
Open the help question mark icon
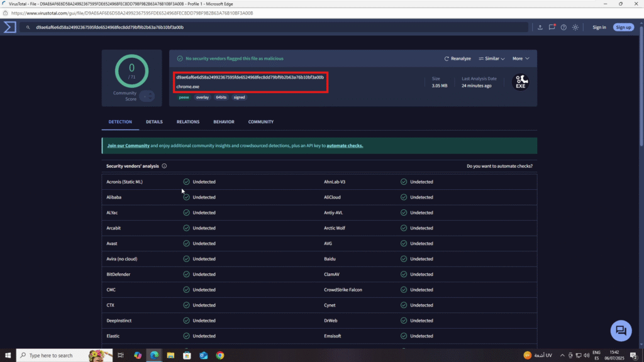coord(563,28)
